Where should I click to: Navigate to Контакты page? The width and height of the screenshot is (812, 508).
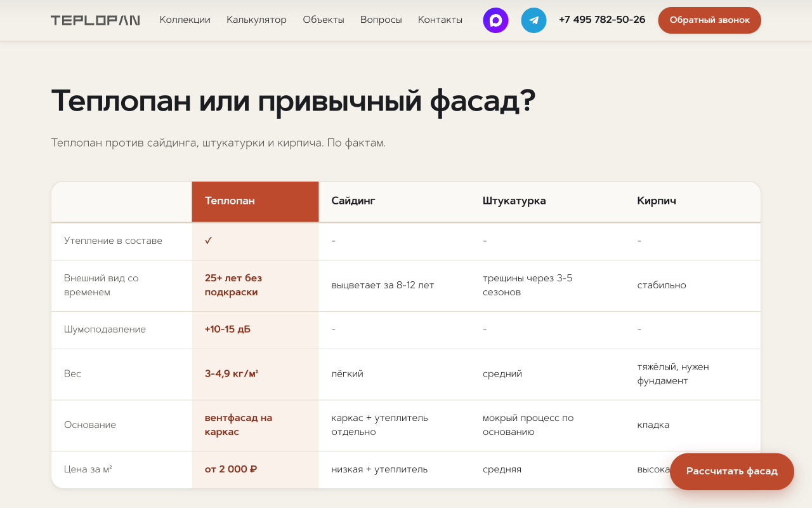(440, 20)
